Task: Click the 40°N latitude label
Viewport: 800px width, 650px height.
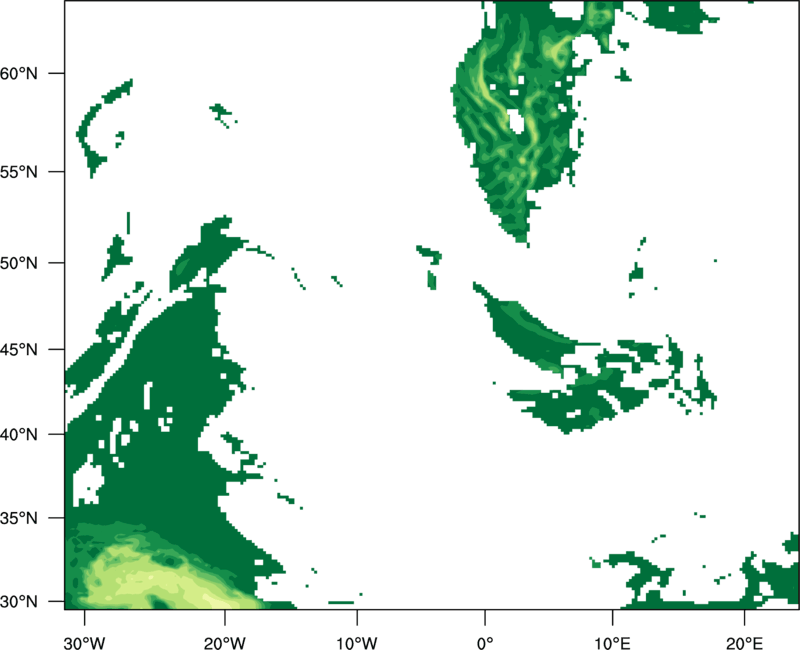Action: (18, 435)
